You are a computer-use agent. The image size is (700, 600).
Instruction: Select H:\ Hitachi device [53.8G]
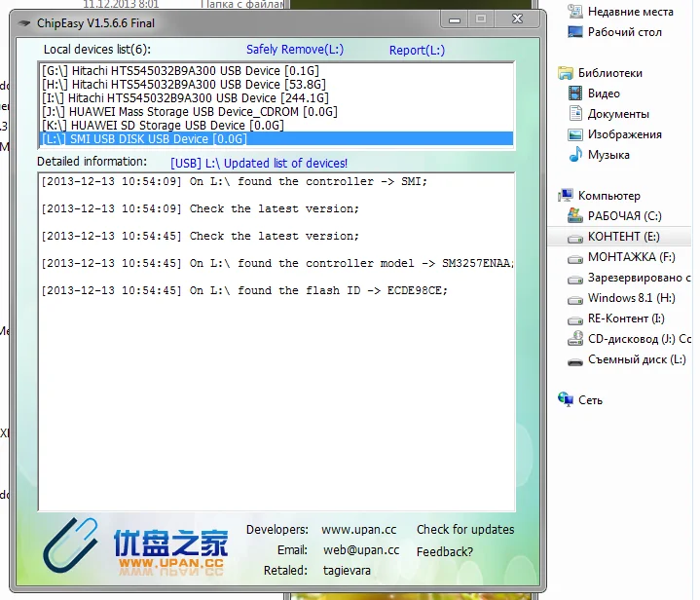coord(276,85)
